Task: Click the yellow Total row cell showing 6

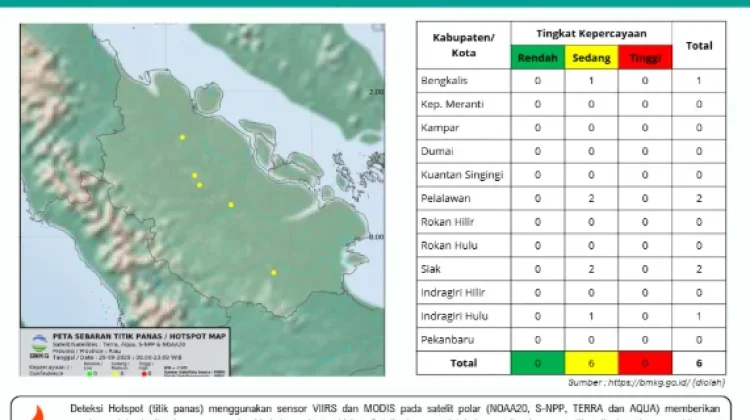Action: [591, 363]
